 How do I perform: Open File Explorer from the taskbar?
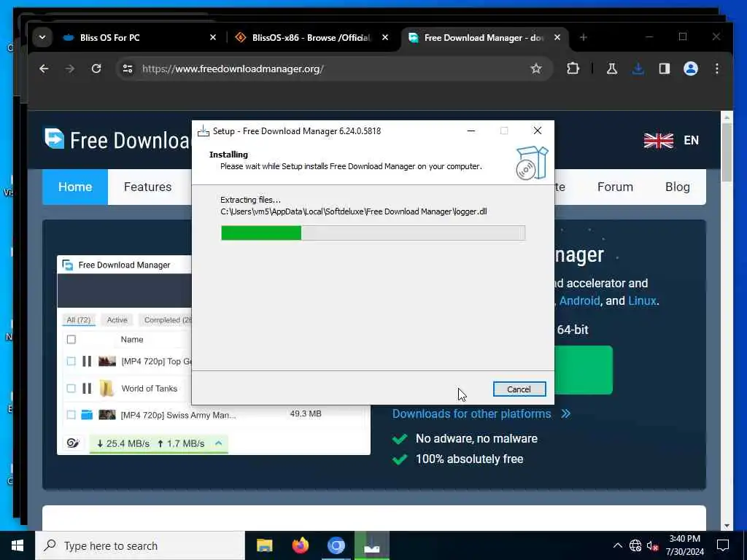click(x=264, y=545)
